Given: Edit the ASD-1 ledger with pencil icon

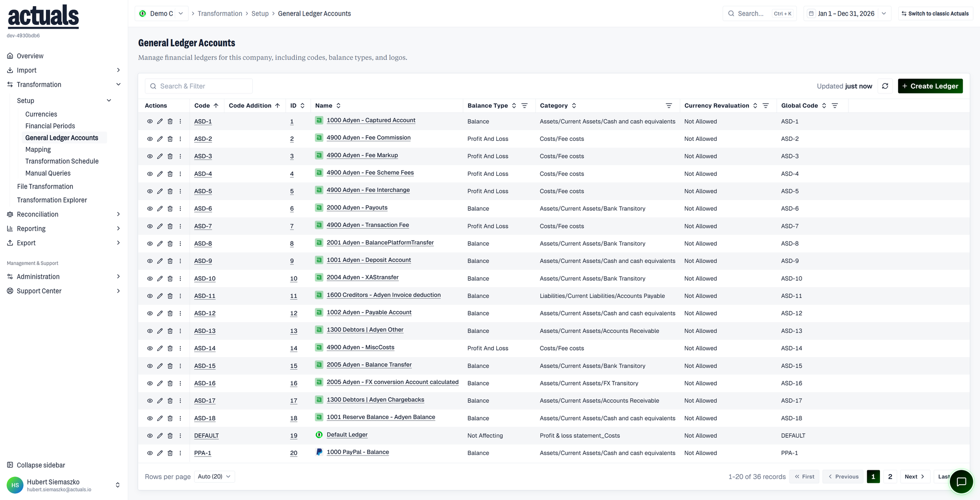Looking at the screenshot, I should [160, 122].
